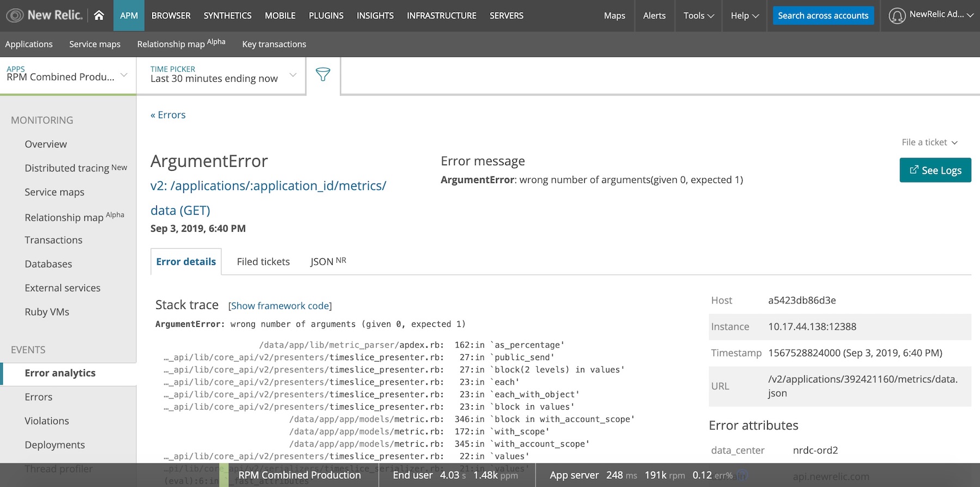Screen dimensions: 980x487
Task: Click the URL value /v2/applications/392421160/metrics/data.json
Action: tap(863, 386)
